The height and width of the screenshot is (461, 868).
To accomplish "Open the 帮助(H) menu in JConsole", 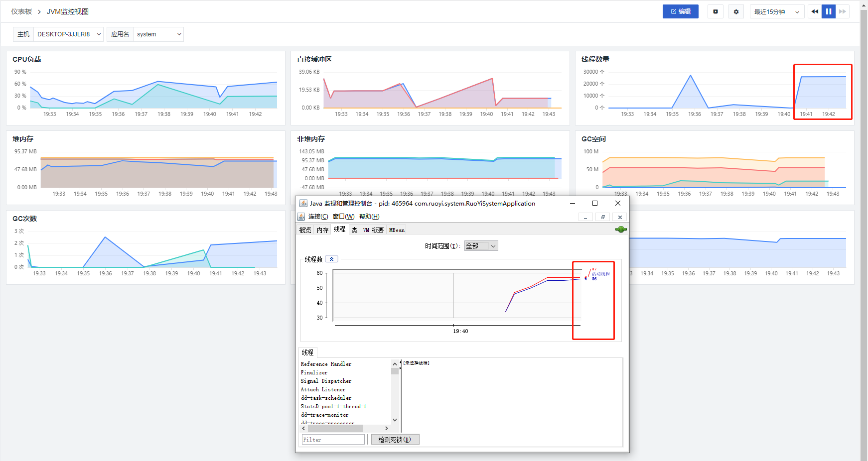I will 369,217.
